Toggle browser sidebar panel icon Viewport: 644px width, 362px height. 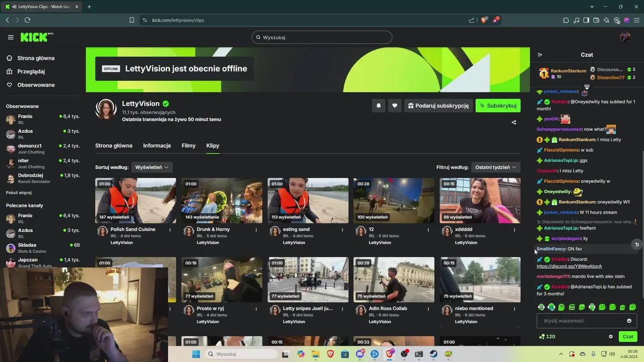[586, 20]
